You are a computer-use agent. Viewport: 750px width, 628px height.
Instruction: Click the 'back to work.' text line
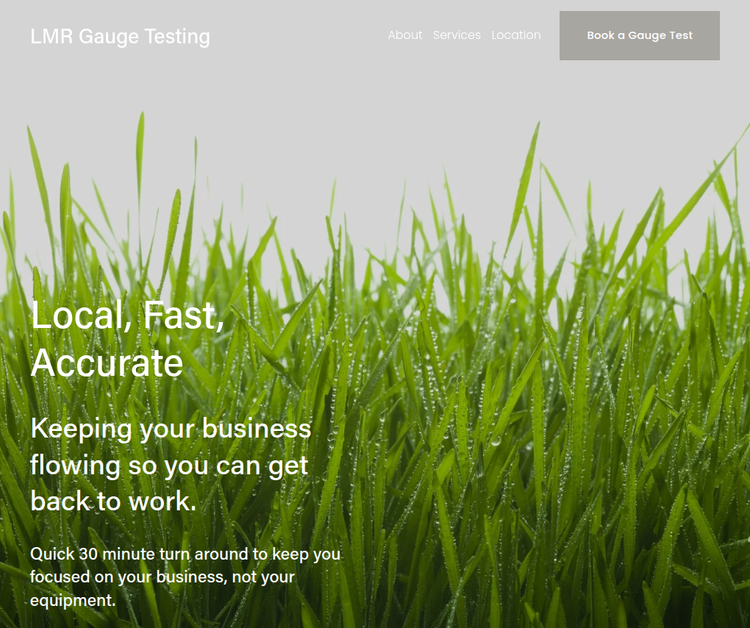click(x=113, y=501)
